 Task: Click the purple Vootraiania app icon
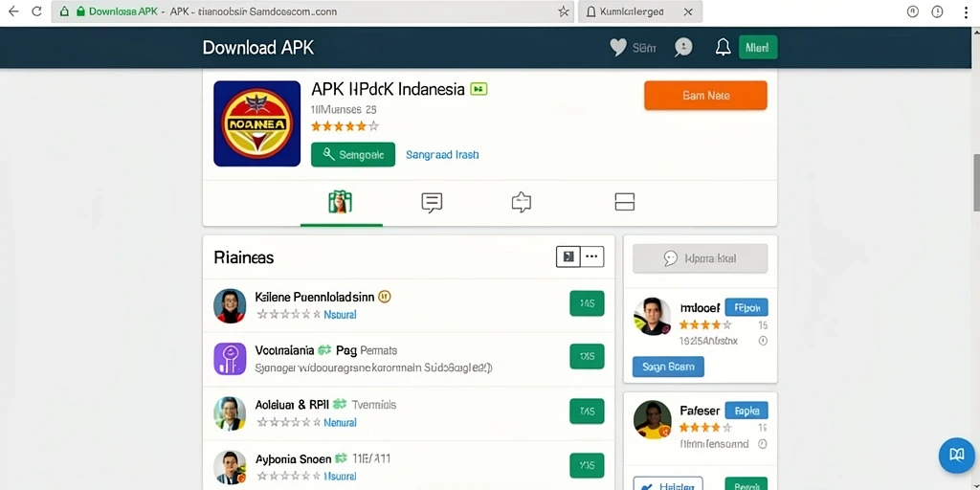click(230, 359)
